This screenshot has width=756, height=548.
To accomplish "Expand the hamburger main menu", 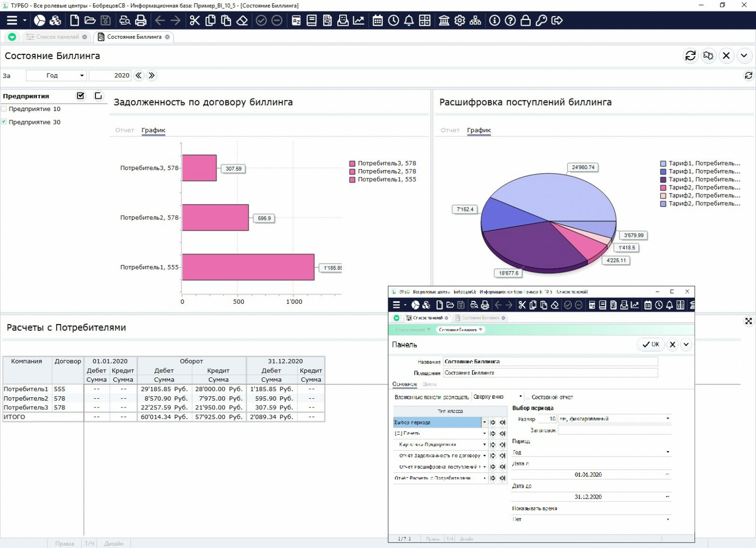I will pyautogui.click(x=12, y=20).
